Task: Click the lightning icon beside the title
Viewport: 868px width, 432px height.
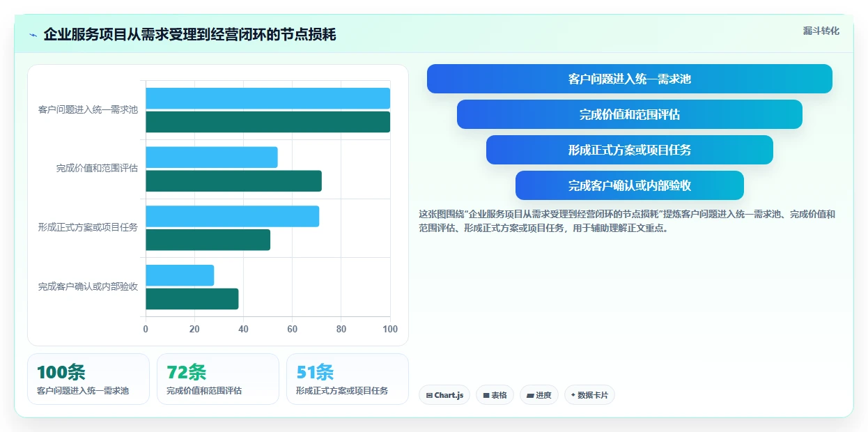Action: (33, 35)
